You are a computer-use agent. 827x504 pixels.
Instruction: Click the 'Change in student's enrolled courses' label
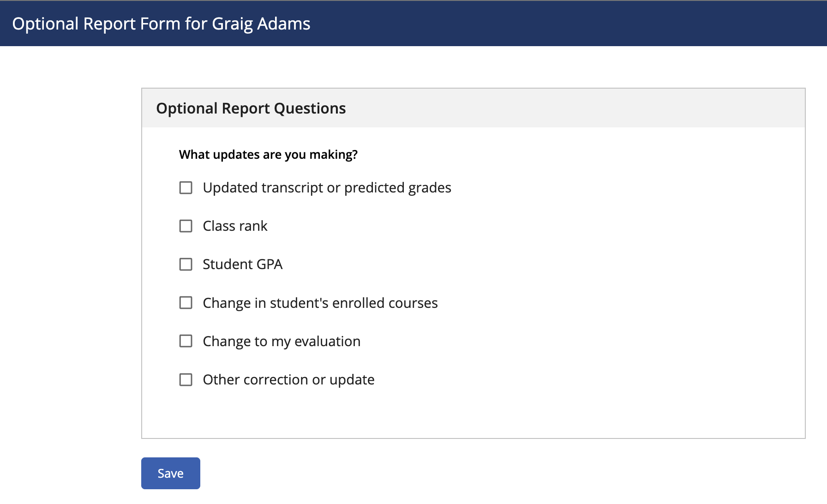(320, 303)
